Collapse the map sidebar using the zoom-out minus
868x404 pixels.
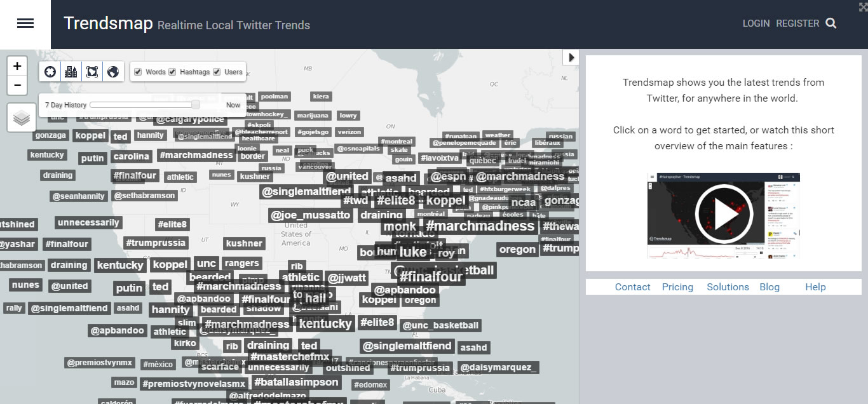17,85
